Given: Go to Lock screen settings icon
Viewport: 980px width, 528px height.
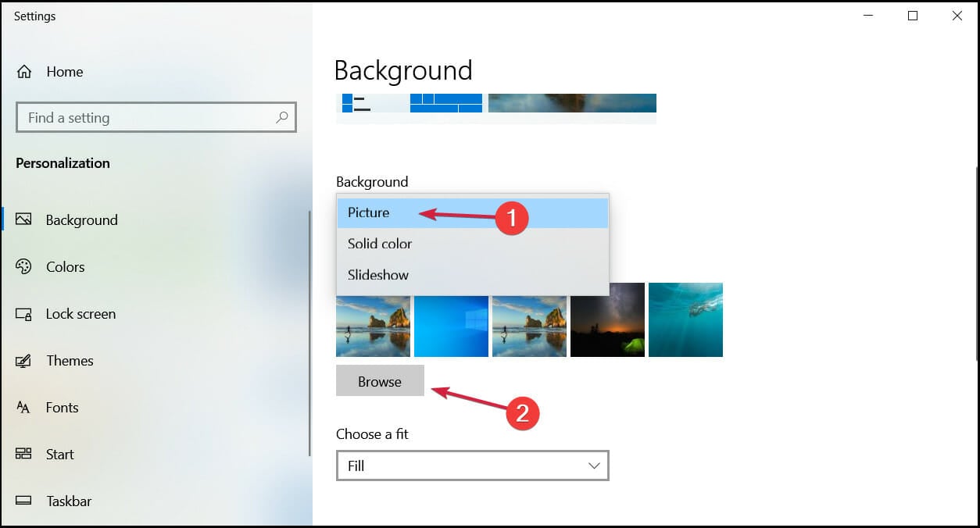Looking at the screenshot, I should coord(23,314).
